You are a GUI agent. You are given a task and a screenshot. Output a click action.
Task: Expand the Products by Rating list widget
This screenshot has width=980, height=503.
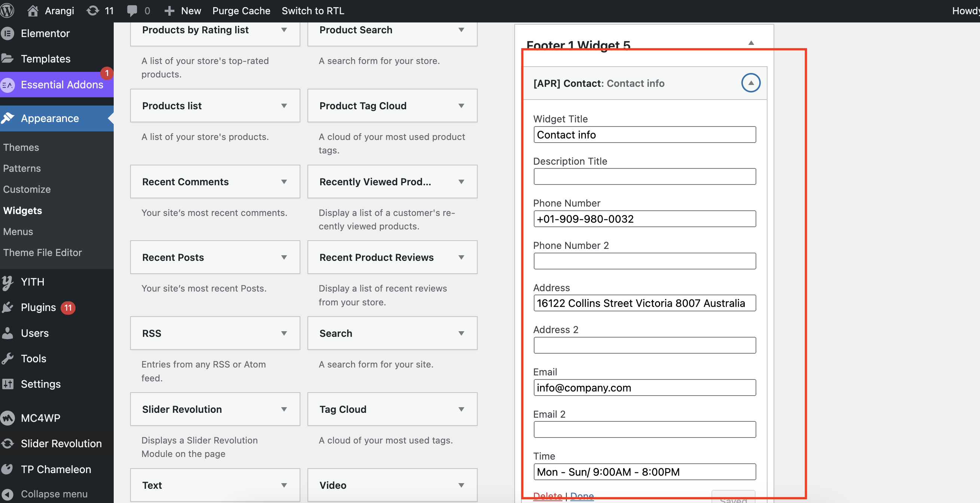284,30
